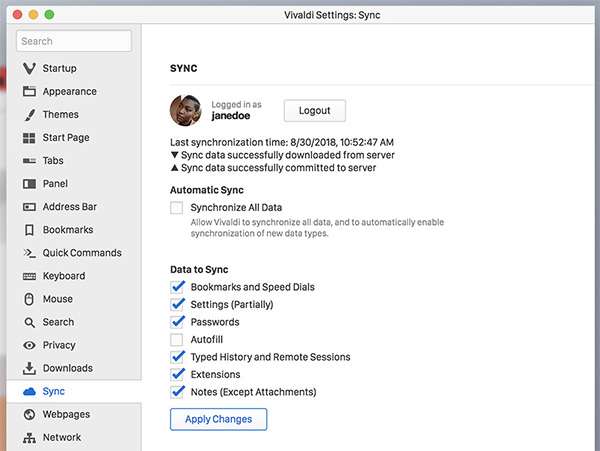The width and height of the screenshot is (600, 451).
Task: Disable Passwords sync checkbox
Action: 178,322
